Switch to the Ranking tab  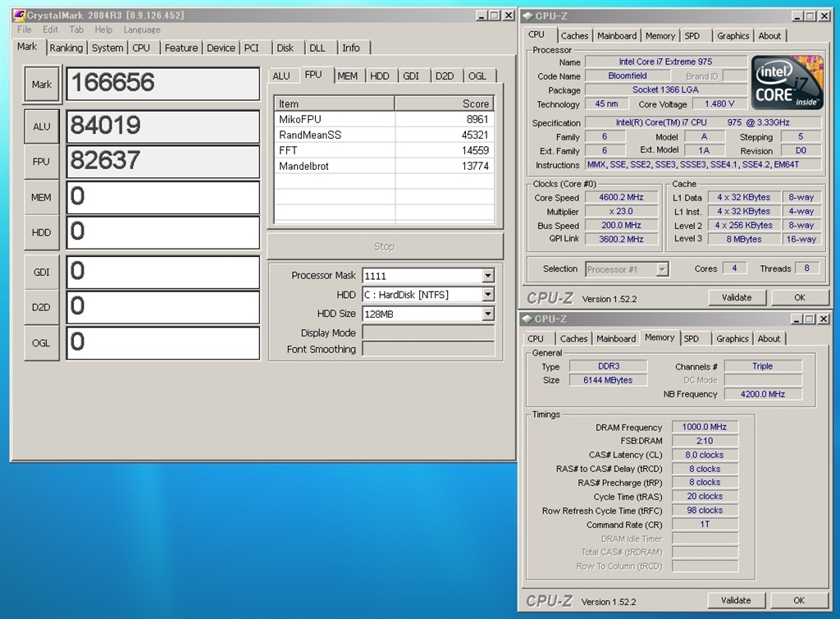tap(66, 48)
